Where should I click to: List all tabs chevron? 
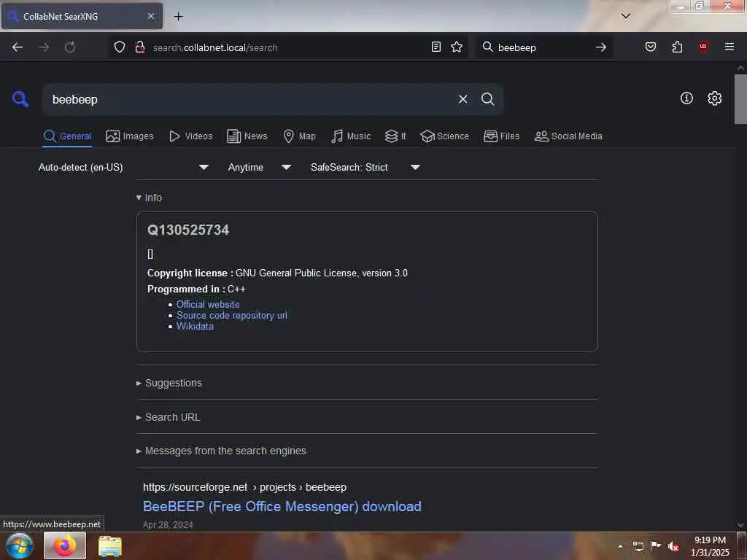pyautogui.click(x=625, y=16)
